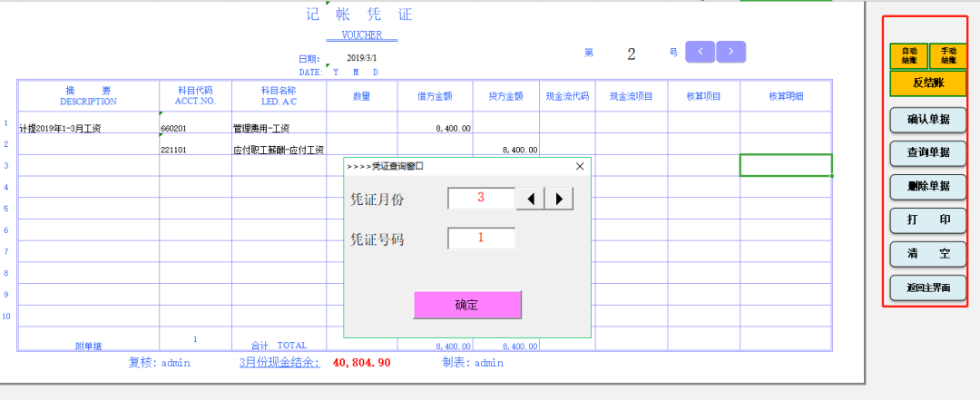The image size is (980, 400).
Task: Select the highlighted 核算明细 cell in row 3
Action: pos(786,165)
